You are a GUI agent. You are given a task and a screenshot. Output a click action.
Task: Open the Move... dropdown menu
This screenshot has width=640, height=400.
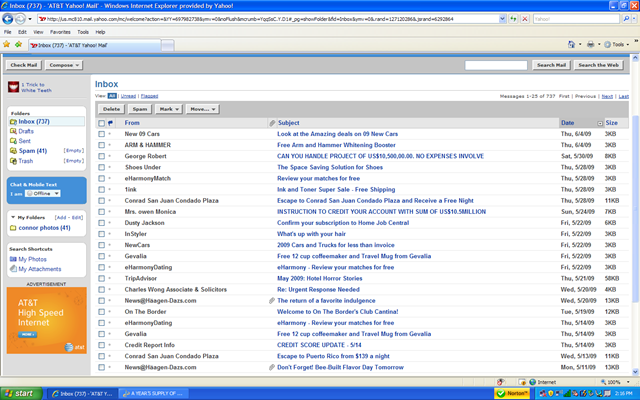tap(202, 109)
